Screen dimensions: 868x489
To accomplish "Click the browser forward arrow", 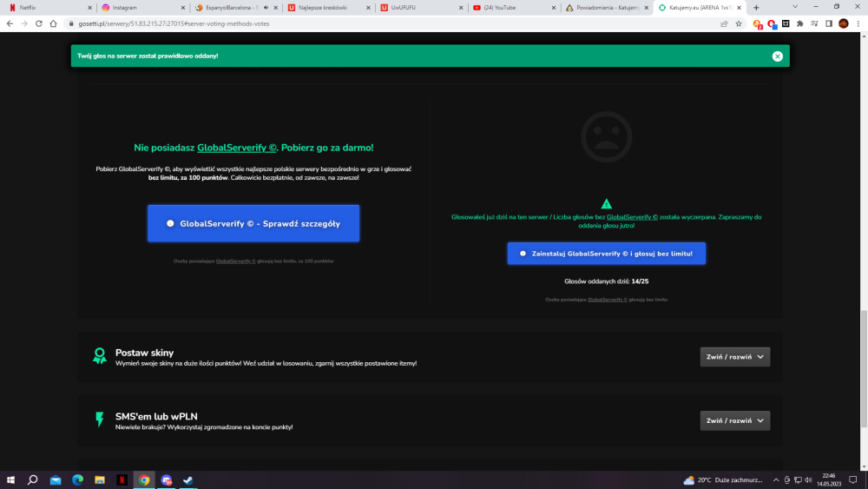I will coord(24,23).
